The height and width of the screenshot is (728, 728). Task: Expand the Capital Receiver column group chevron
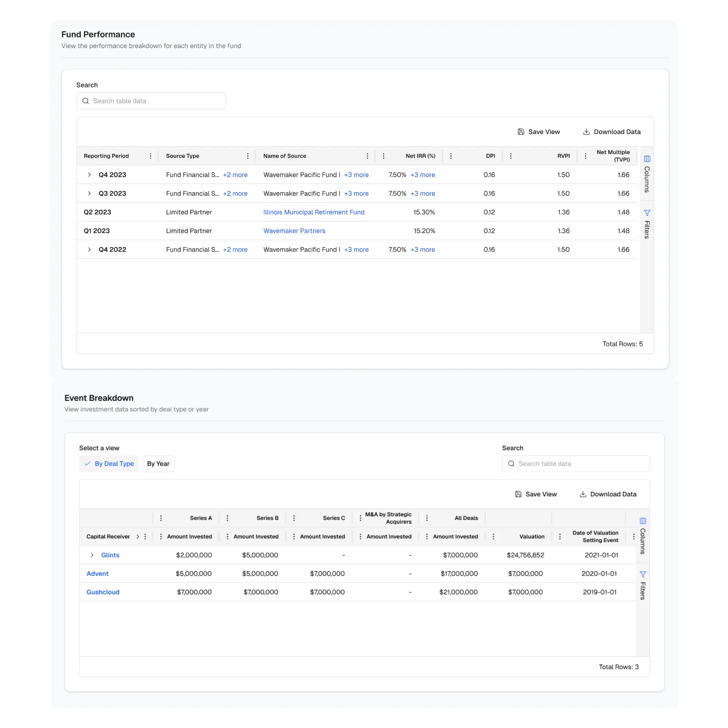(138, 537)
